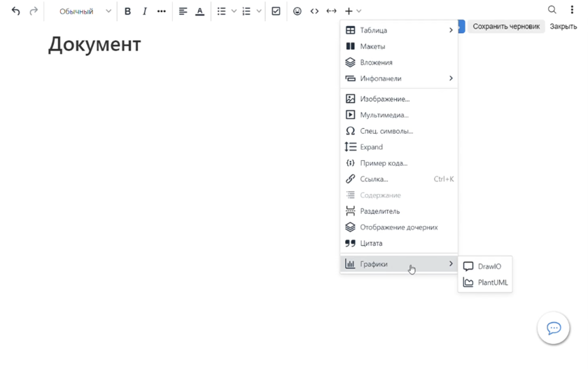Toggle bold formatting
Viewport: 588px width, 369px height.
tap(127, 11)
